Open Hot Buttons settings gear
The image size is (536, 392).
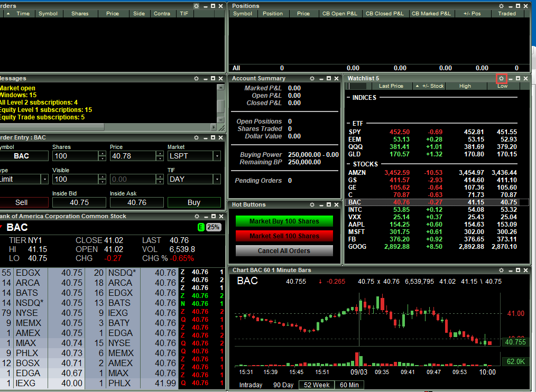pos(312,204)
